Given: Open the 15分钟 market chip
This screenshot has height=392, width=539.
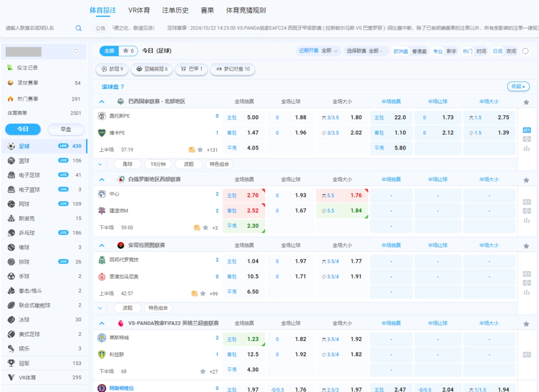Looking at the screenshot, I should (158, 164).
